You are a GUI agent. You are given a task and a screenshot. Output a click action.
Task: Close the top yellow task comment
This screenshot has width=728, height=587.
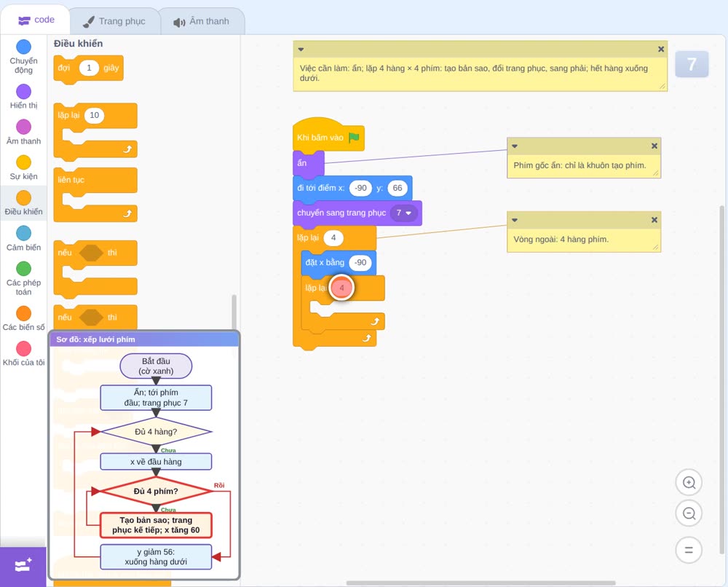point(661,50)
